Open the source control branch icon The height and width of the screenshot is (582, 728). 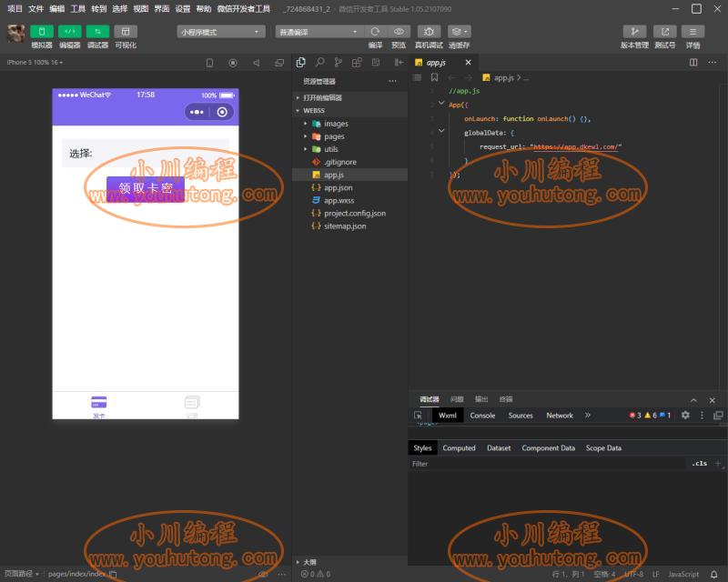tap(338, 62)
